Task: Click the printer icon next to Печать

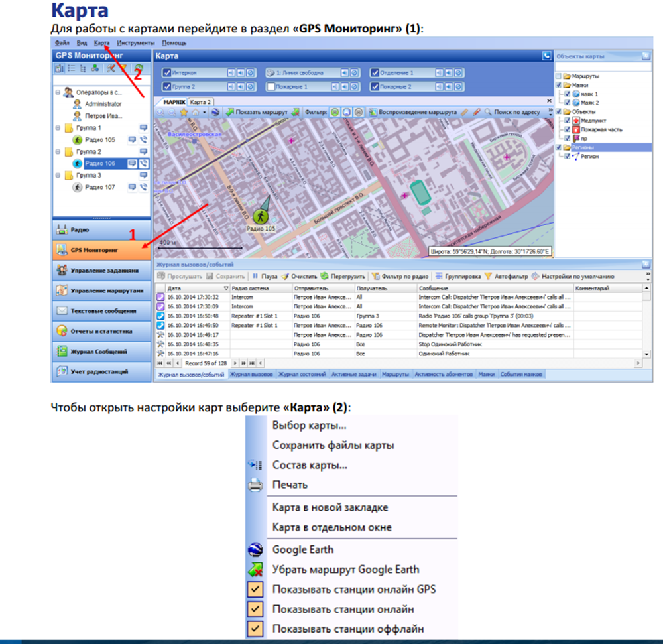Action: pos(255,485)
